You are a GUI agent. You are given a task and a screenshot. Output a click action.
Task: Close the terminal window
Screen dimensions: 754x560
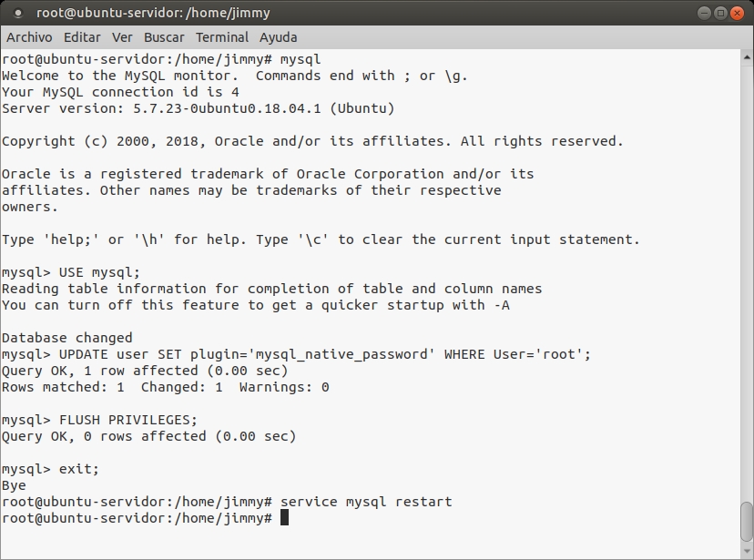[x=737, y=14]
